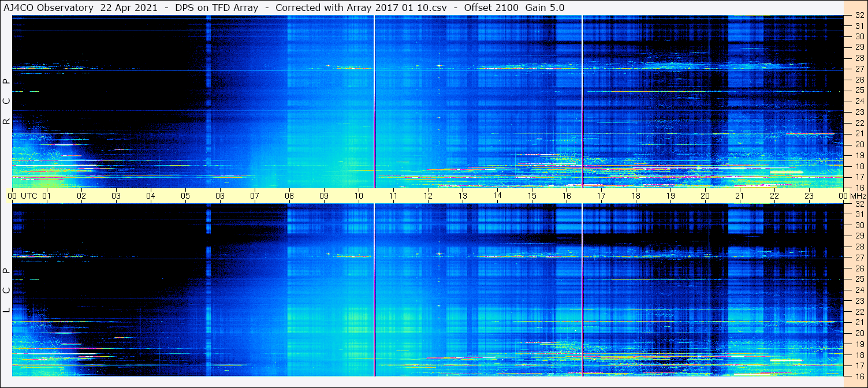Click '28' frequency label in upper RCP scale
This screenshot has width=868, height=388.
(x=859, y=58)
